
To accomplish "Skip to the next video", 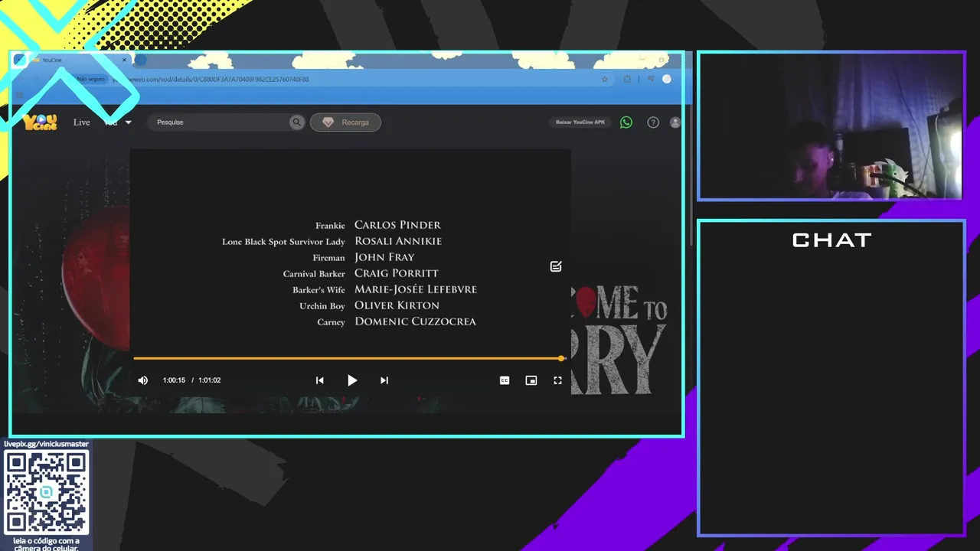I will pyautogui.click(x=384, y=380).
